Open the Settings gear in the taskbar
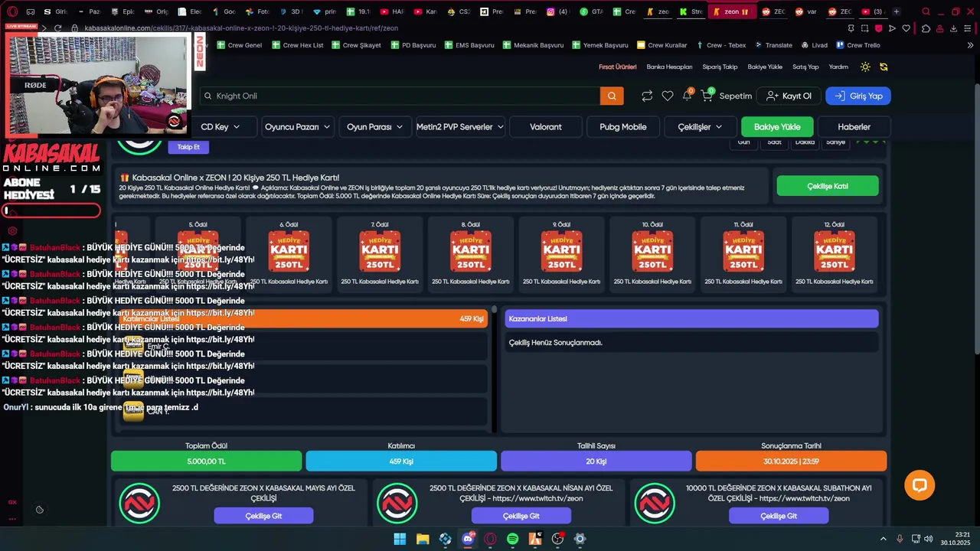 tap(580, 539)
